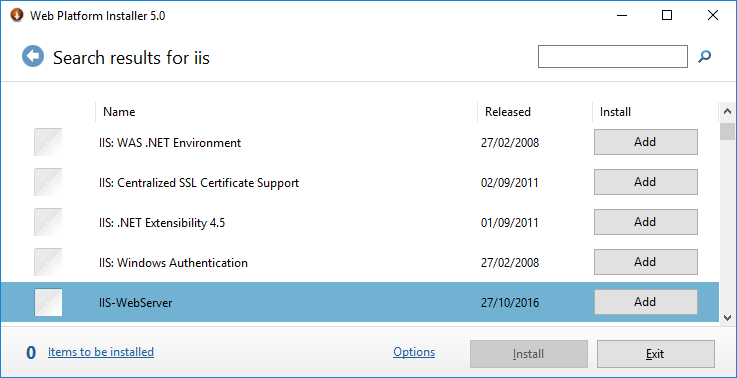The height and width of the screenshot is (378, 737).
Task: Click the IIS: Centralized SSL Certificate Support product icon
Action: (x=48, y=182)
